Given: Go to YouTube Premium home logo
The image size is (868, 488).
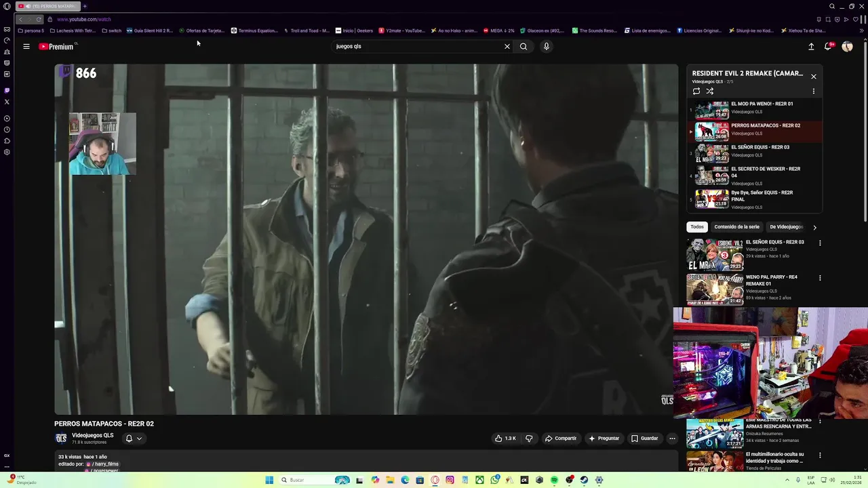Looking at the screenshot, I should pyautogui.click(x=56, y=47).
